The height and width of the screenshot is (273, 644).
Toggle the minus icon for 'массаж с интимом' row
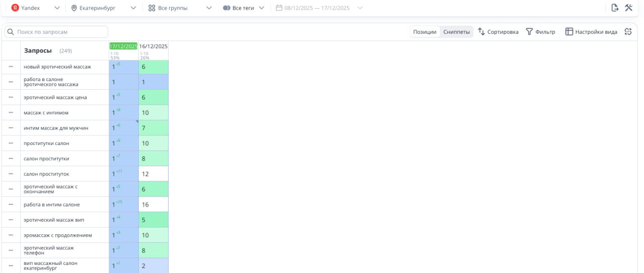tap(11, 112)
